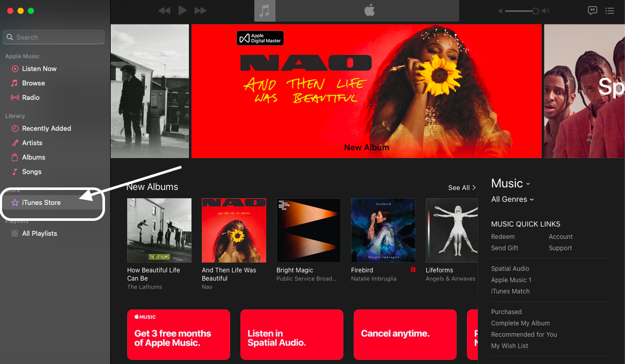Show the Up Next queue list icon

(610, 10)
